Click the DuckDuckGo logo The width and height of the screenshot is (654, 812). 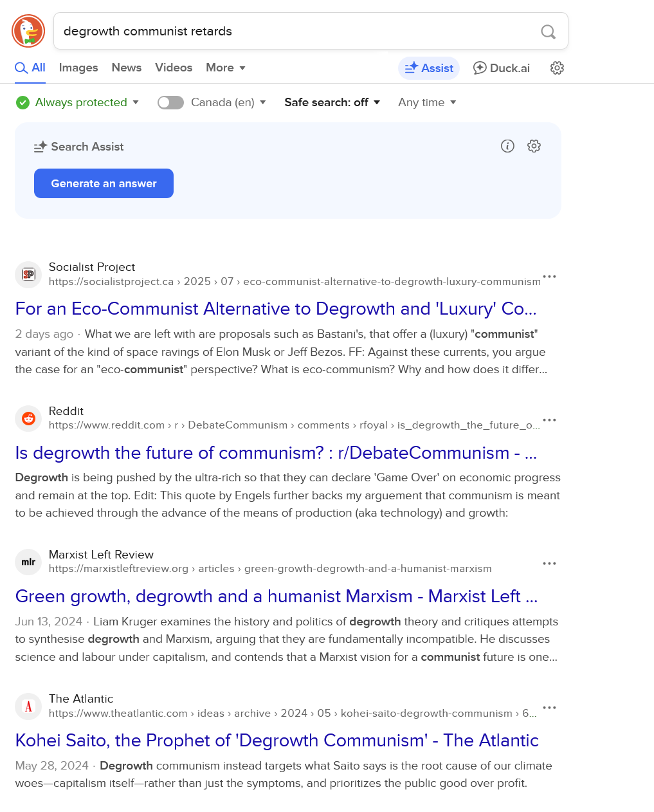(x=28, y=31)
